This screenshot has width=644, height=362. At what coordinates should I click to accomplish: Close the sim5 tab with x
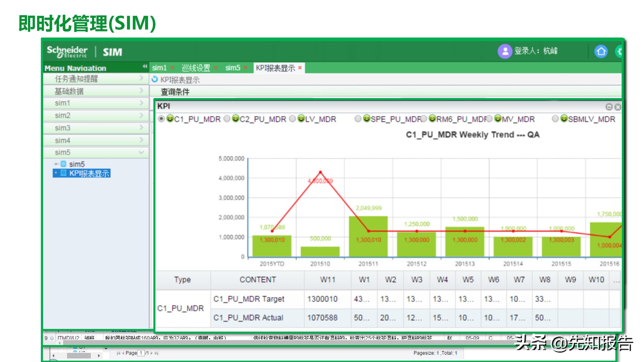pos(246,68)
